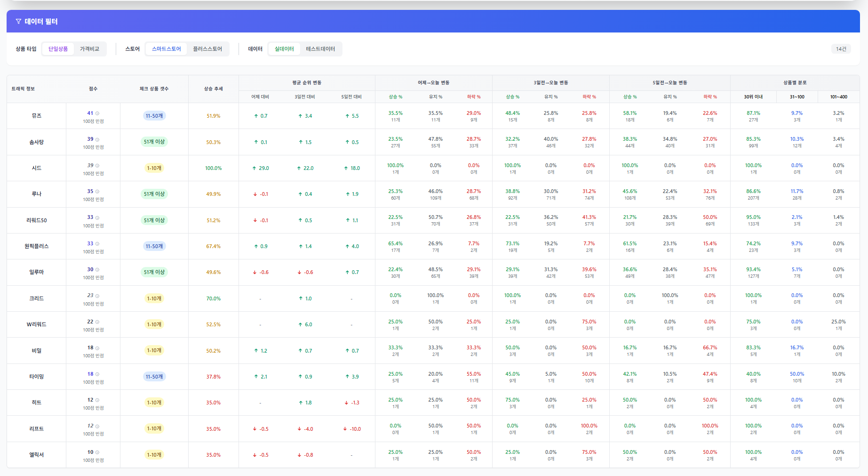Open the score info icon in the W리워드 row
The width and height of the screenshot is (868, 476).
coord(97,322)
